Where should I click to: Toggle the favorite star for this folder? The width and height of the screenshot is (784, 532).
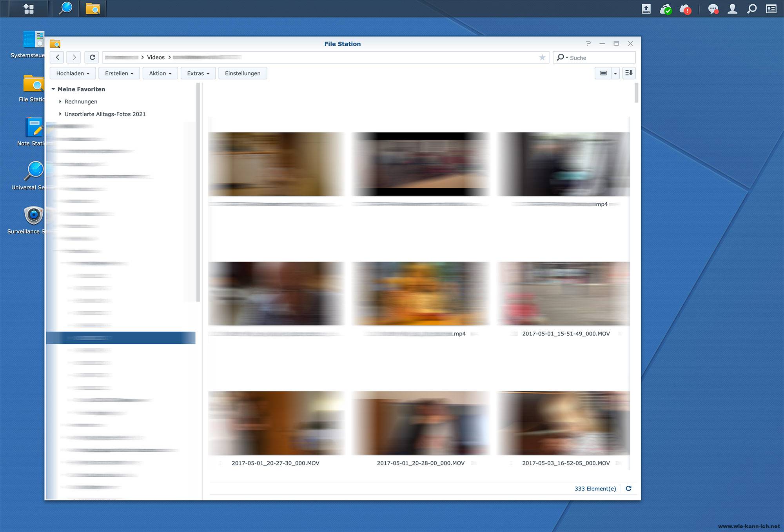(543, 57)
